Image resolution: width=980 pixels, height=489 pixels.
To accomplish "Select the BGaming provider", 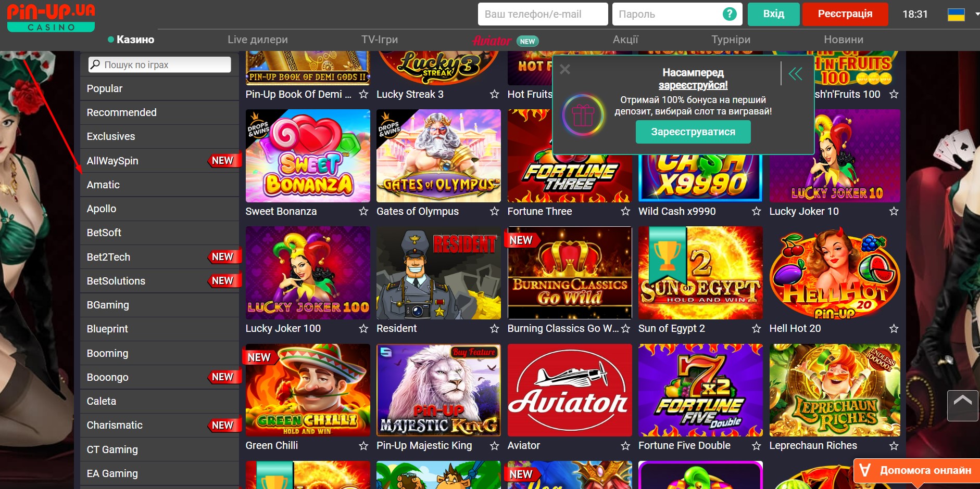I will pyautogui.click(x=160, y=305).
